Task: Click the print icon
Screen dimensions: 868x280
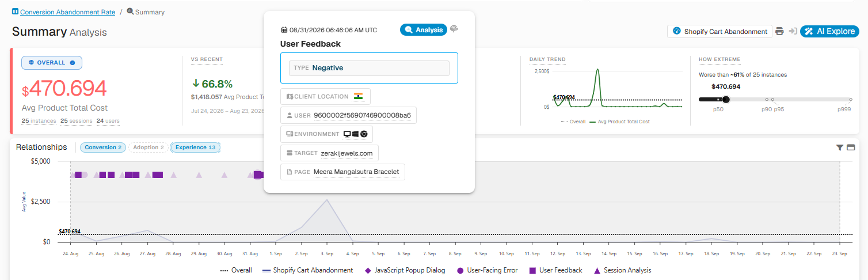Action: tap(779, 31)
